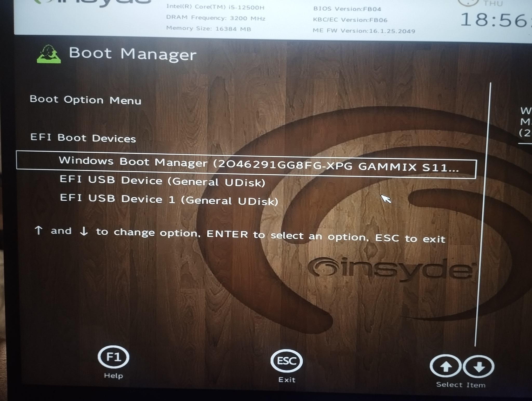Click the 18:56 clock display
Image resolution: width=532 pixels, height=401 pixels.
pos(496,20)
